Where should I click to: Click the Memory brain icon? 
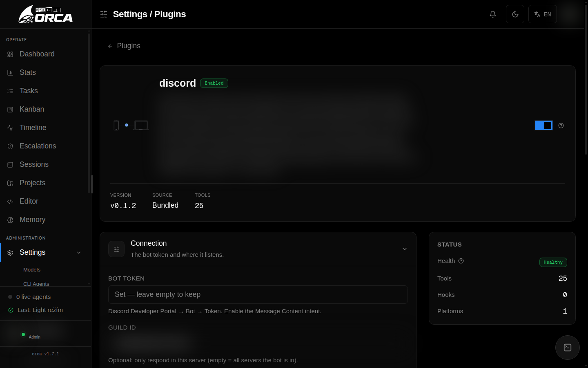tap(10, 220)
